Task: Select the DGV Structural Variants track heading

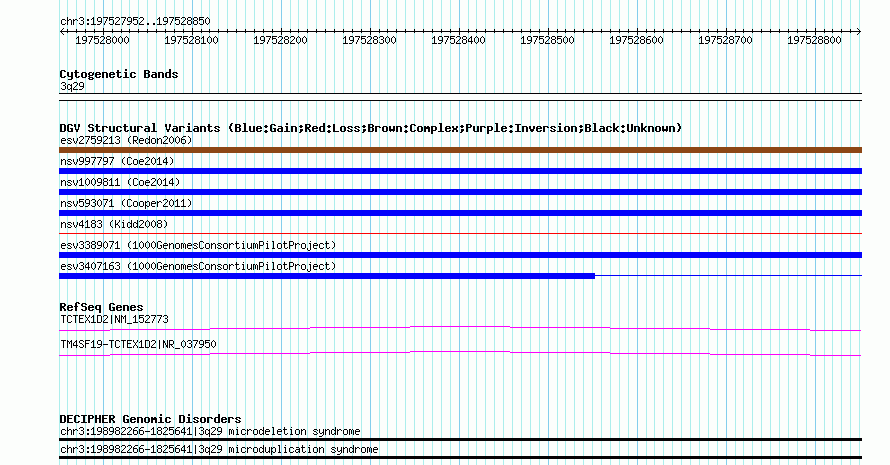Action: click(x=370, y=128)
